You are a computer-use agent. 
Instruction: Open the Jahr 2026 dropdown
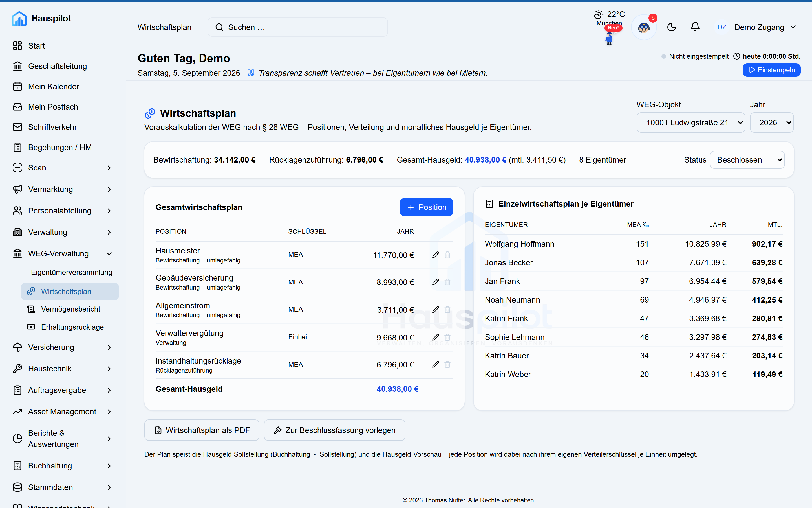(x=772, y=123)
